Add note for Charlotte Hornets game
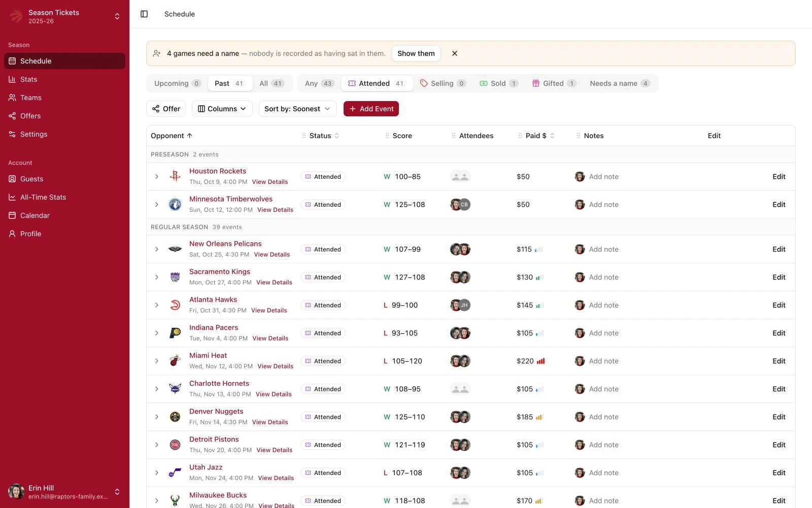This screenshot has height=508, width=812. click(603, 389)
